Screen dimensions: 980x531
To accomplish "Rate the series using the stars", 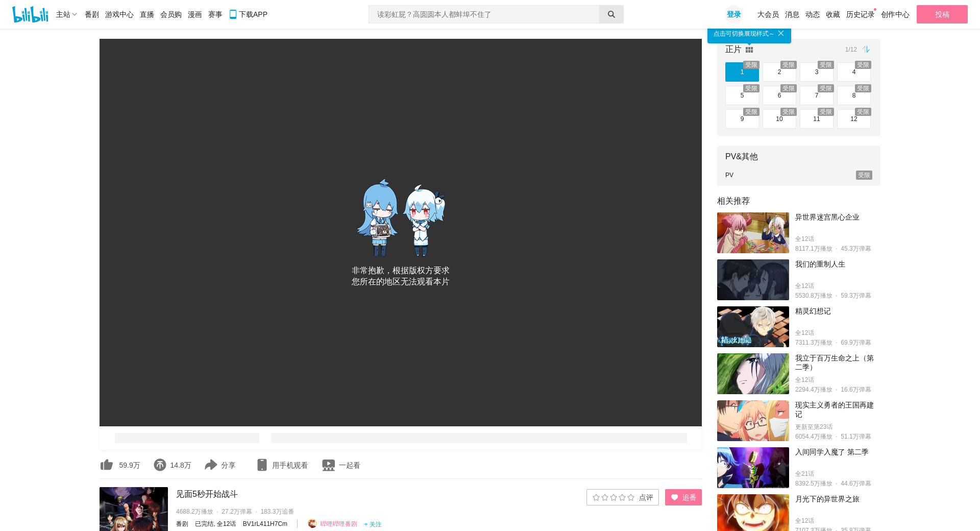I will 614,497.
